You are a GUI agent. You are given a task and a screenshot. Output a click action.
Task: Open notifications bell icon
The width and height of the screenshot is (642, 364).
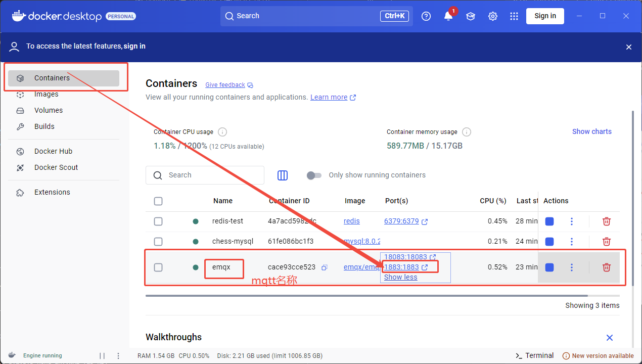448,16
